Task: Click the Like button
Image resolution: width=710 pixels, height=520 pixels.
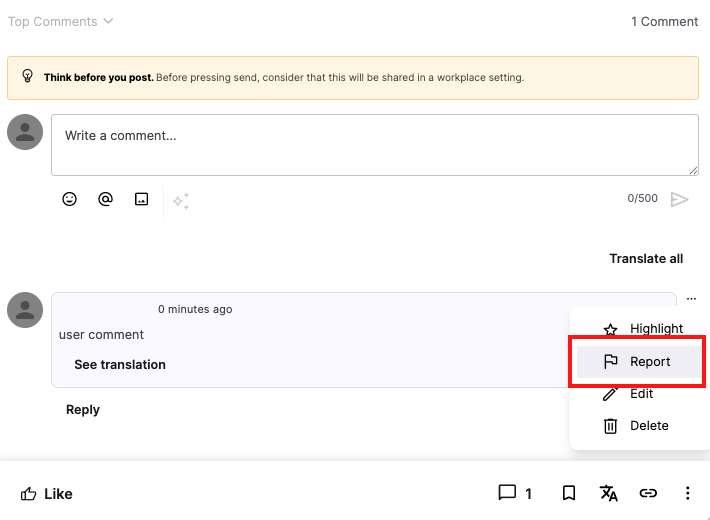Action: pos(47,493)
